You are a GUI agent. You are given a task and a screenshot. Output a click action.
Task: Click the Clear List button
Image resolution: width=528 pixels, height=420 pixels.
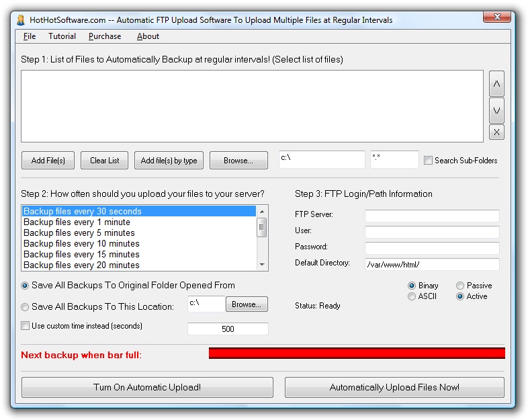pos(104,161)
